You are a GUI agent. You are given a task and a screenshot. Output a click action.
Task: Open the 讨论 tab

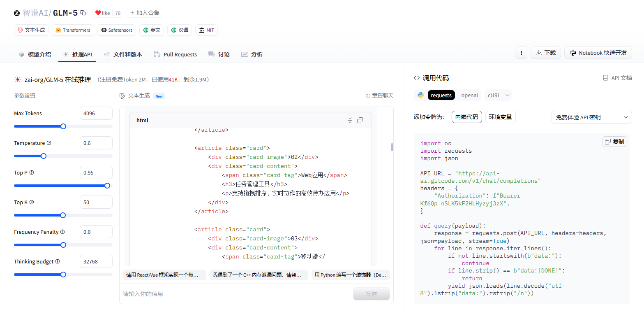click(219, 54)
